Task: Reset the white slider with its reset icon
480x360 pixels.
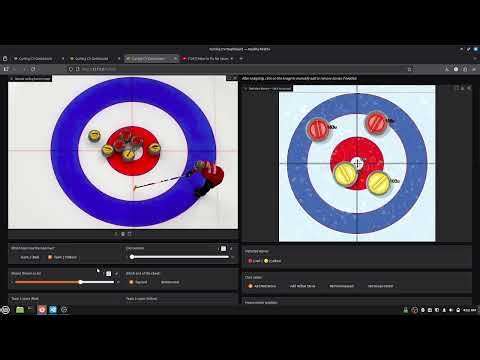Action: (231, 248)
